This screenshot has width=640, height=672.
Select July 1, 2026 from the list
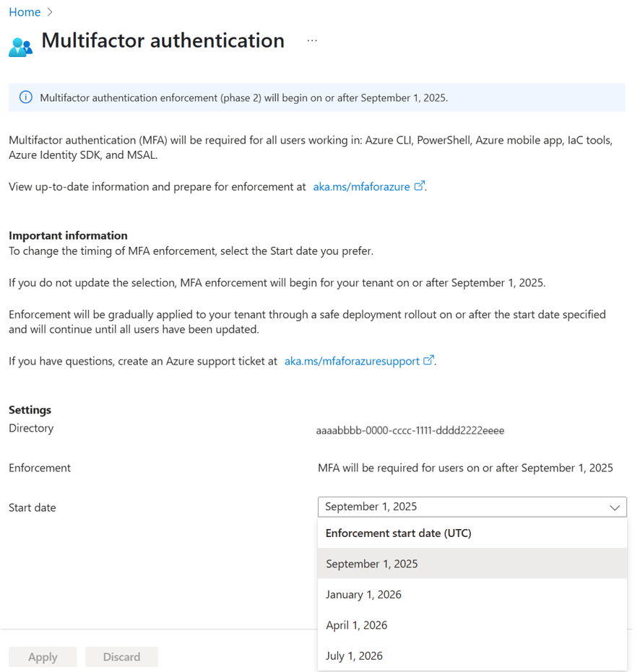[353, 655]
